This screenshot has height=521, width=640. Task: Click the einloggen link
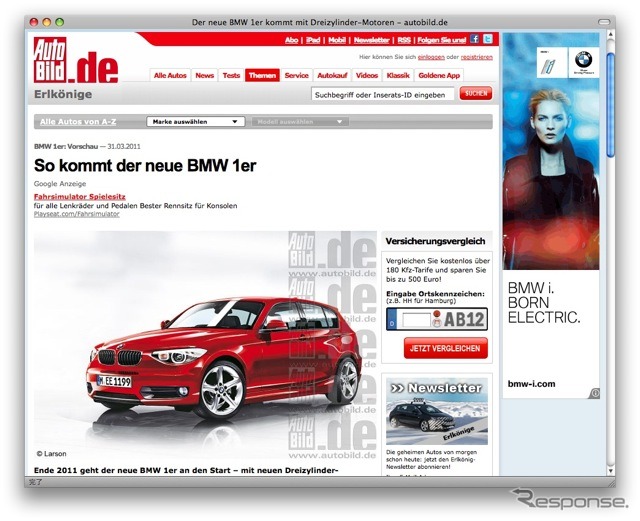pyautogui.click(x=431, y=57)
